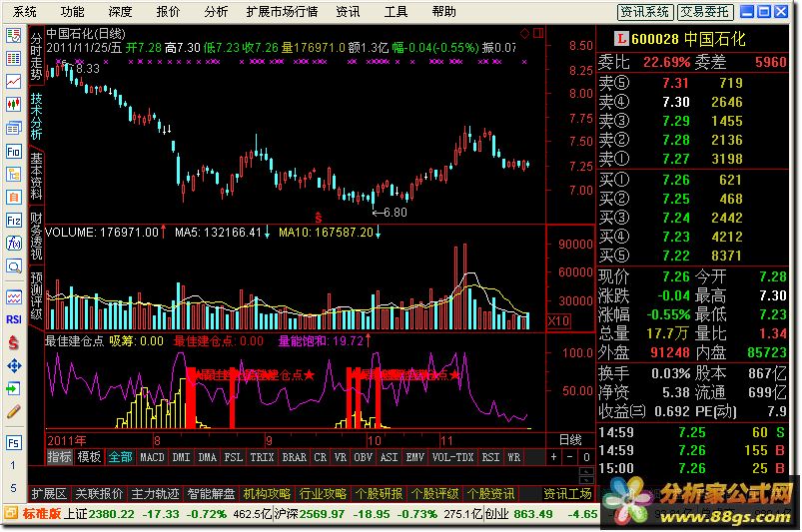Open the 机构攻略 link
Image resolution: width=802 pixels, height=532 pixels.
267,494
